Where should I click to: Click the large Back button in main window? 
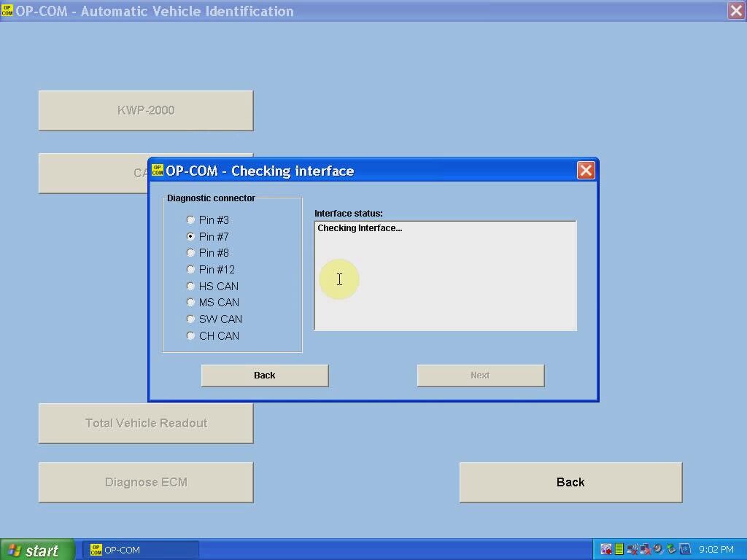click(x=570, y=482)
